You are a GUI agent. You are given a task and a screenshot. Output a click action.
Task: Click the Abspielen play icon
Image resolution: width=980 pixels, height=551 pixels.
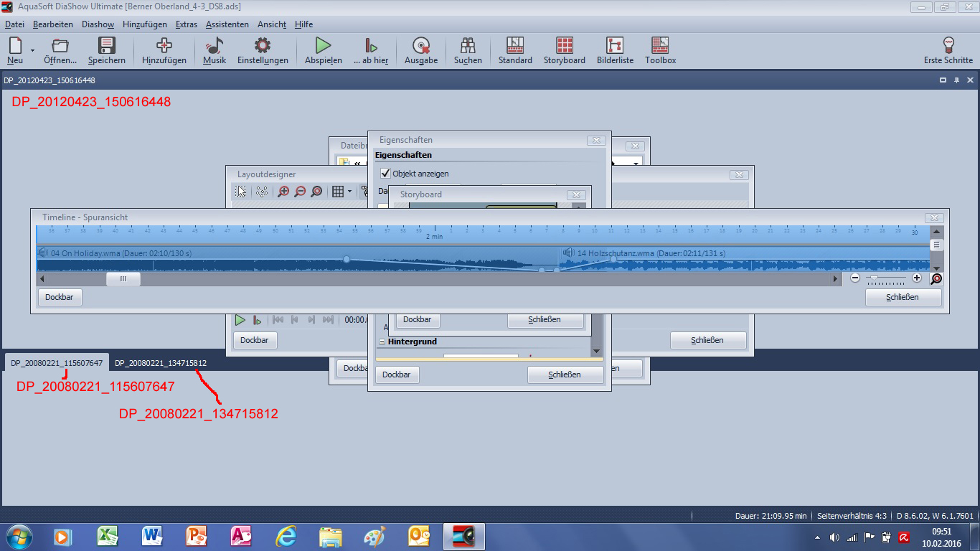[x=323, y=46]
